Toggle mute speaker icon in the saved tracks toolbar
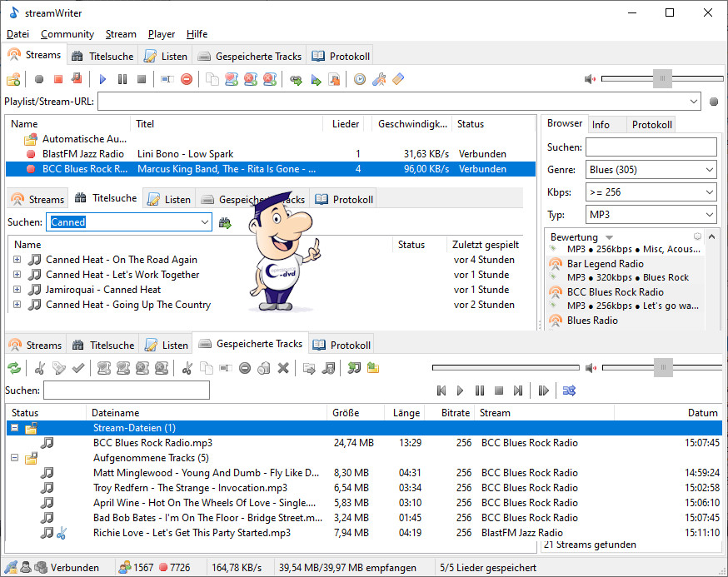The image size is (728, 577). [x=591, y=368]
